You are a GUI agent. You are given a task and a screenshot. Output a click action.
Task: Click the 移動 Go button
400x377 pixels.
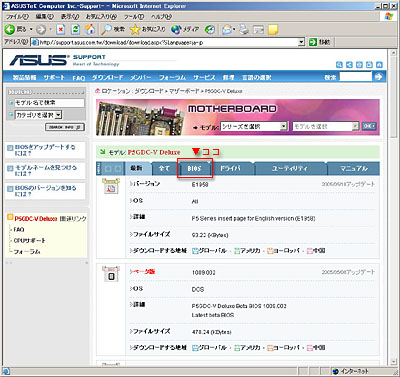(x=320, y=42)
